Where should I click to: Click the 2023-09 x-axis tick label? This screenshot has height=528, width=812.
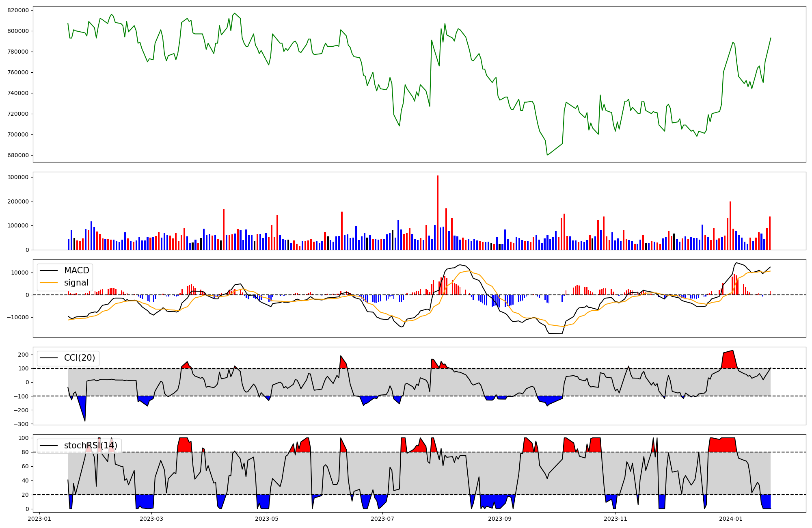tap(500, 519)
